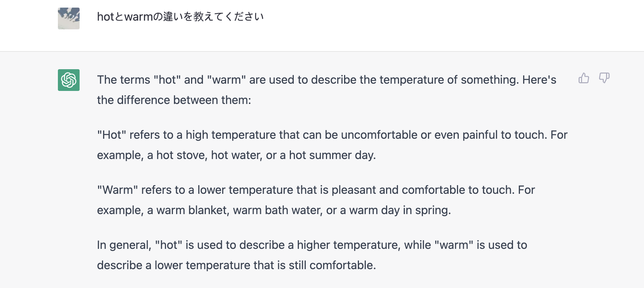The image size is (644, 288).
Task: Click the phrase "In general" in last paragraph
Action: coord(124,245)
